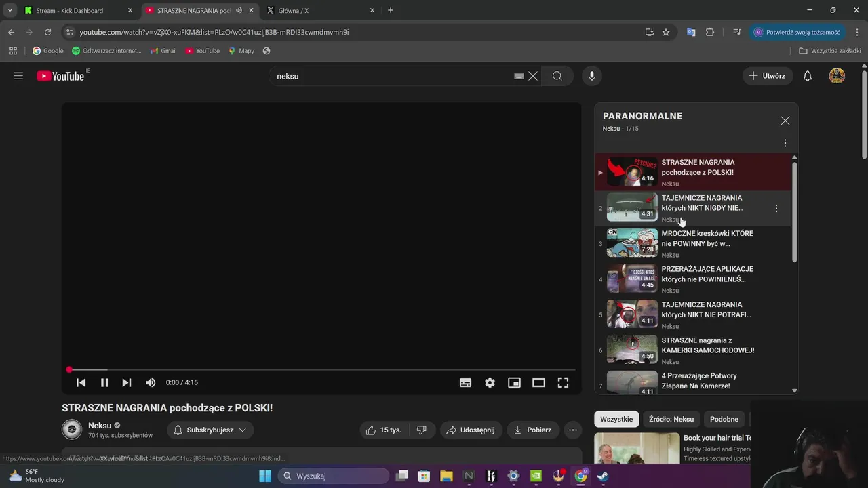The width and height of the screenshot is (868, 488).
Task: Enter fullscreen mode
Action: click(563, 382)
